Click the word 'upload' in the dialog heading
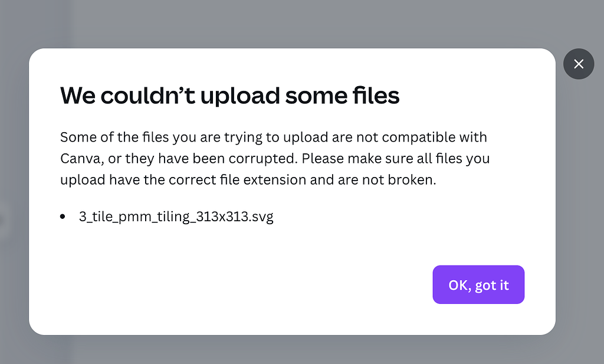 [x=235, y=95]
